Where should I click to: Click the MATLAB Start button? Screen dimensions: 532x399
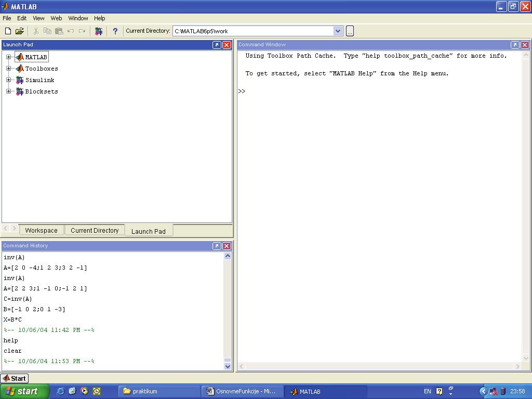(15, 378)
